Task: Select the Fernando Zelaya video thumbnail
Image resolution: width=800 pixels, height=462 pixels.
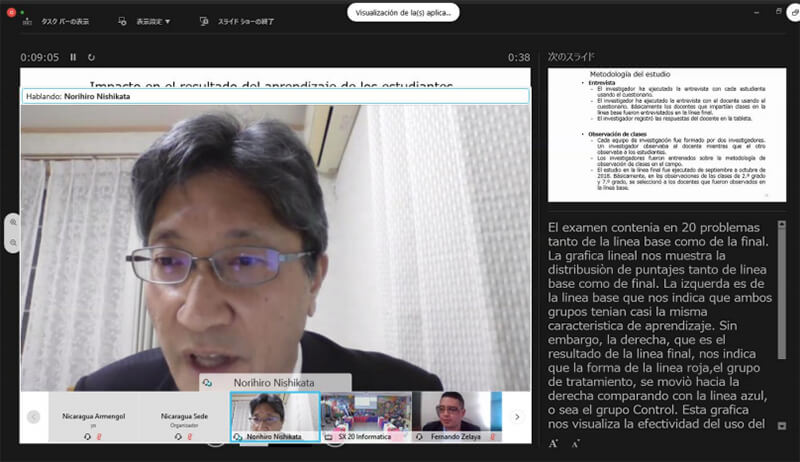Action: (x=457, y=417)
